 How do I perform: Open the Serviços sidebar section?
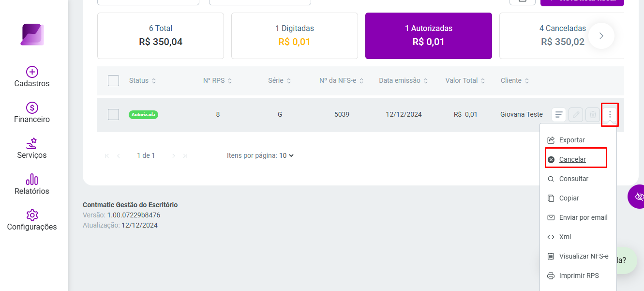pyautogui.click(x=32, y=149)
